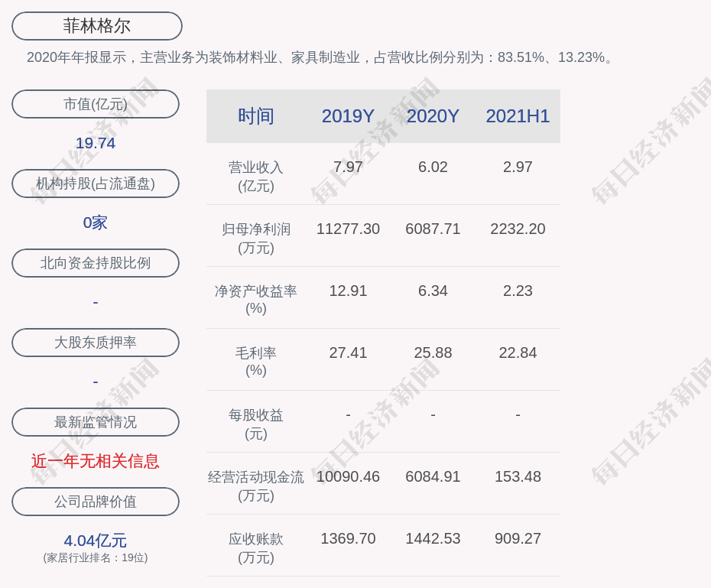Click the 每股收益(元) row label

256,424
